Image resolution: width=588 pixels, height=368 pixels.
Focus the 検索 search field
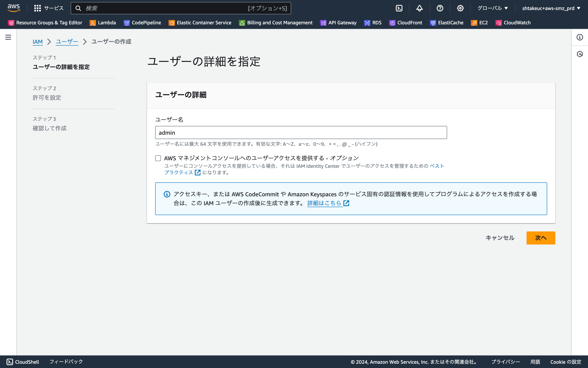(181, 8)
